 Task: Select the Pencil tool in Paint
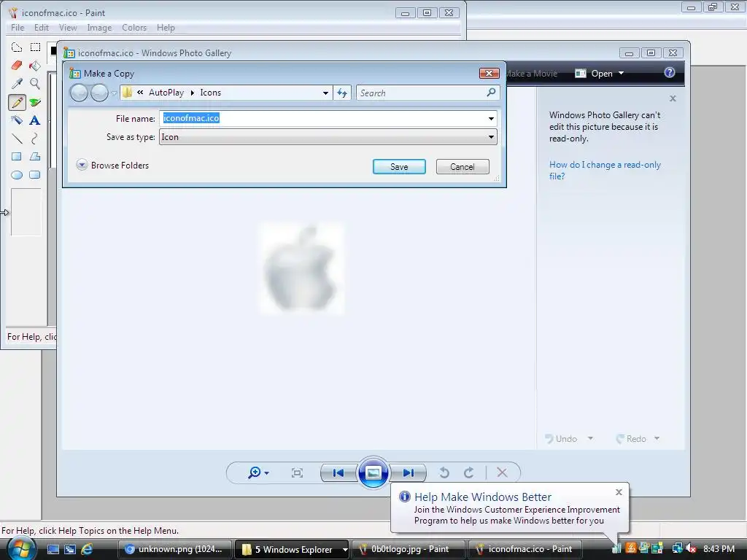click(x=17, y=102)
